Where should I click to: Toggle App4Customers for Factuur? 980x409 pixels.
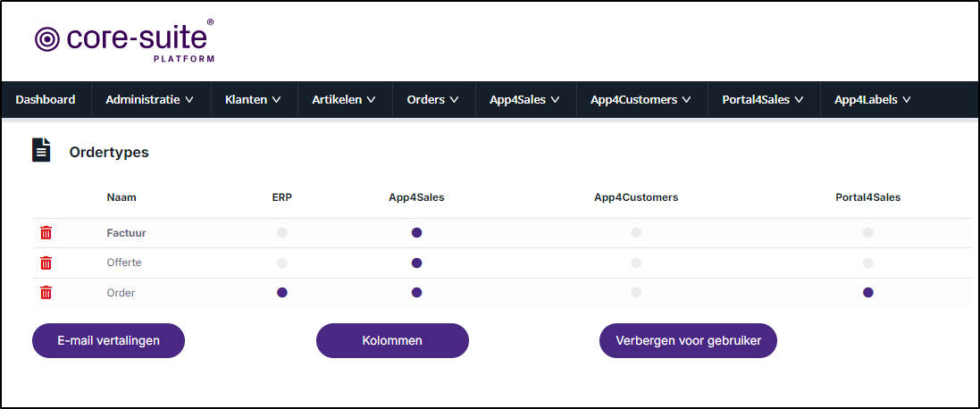pos(636,233)
